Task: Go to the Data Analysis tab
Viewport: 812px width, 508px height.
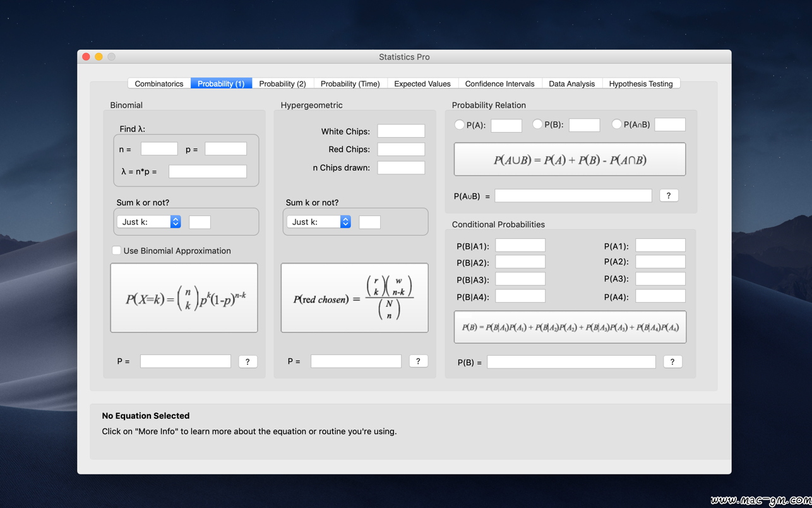Action: pos(571,83)
